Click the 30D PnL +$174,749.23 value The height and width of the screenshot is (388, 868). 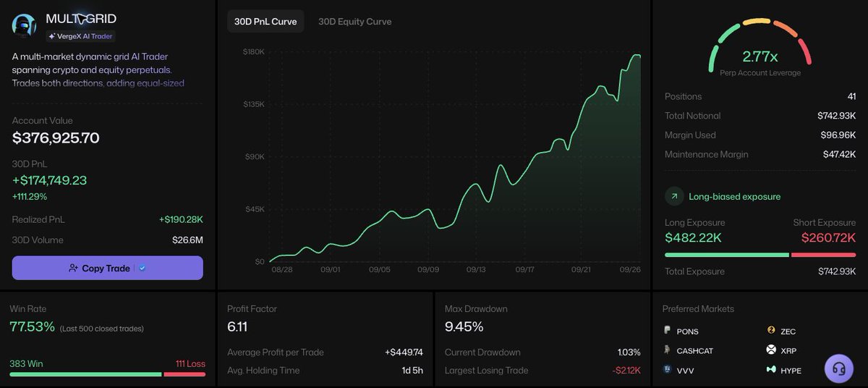(49, 180)
